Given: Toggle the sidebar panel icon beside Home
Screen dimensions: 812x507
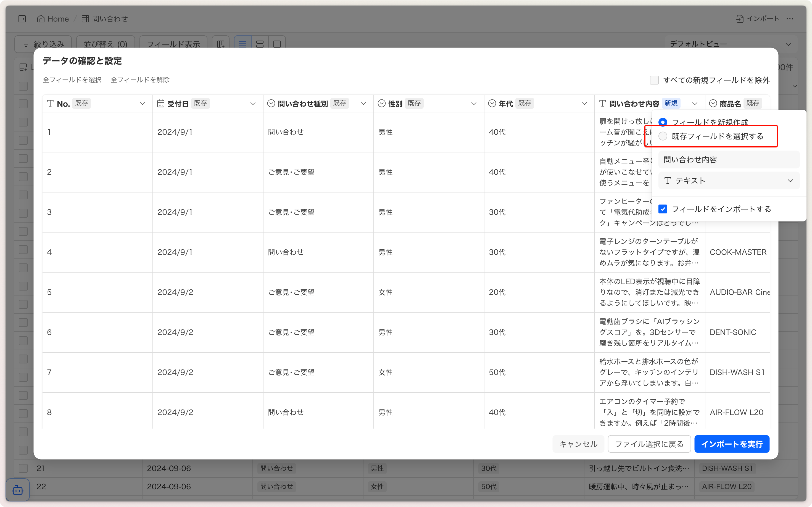Looking at the screenshot, I should click(x=22, y=19).
